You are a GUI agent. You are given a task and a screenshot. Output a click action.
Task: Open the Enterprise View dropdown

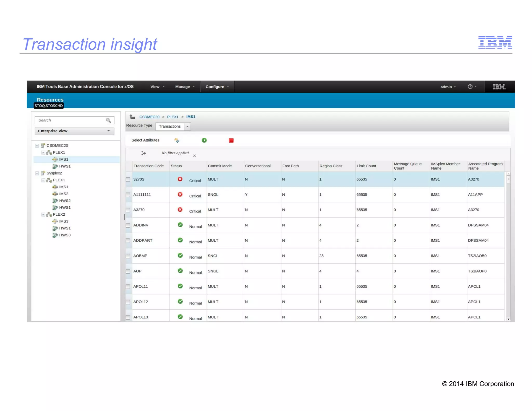pos(74,131)
